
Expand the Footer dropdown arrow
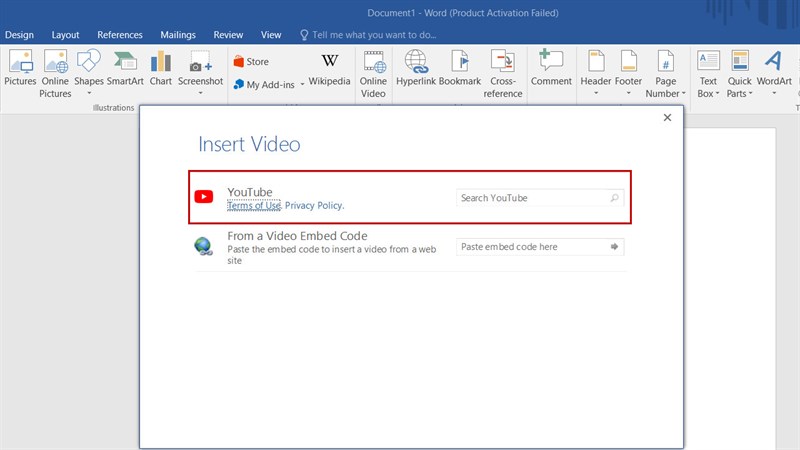(x=628, y=93)
